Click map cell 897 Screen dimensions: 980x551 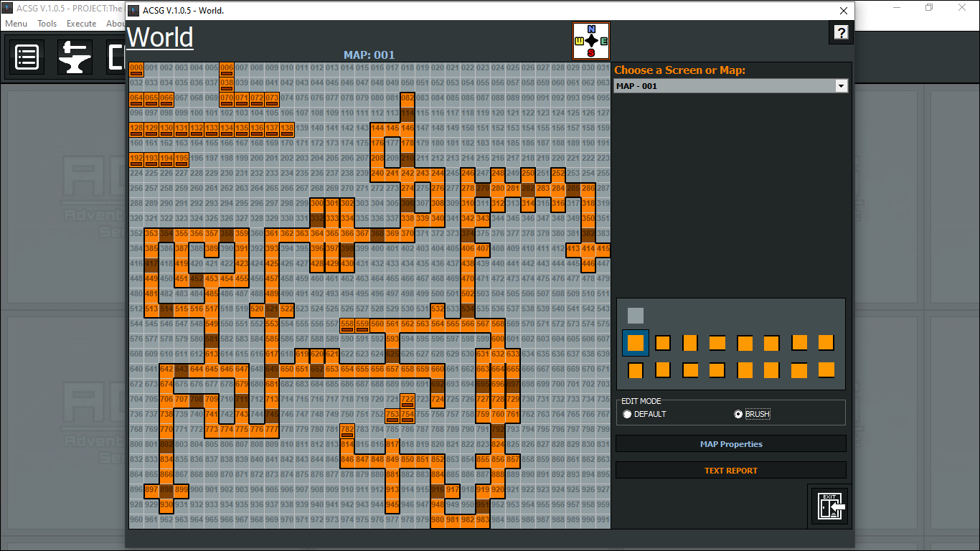click(x=151, y=491)
